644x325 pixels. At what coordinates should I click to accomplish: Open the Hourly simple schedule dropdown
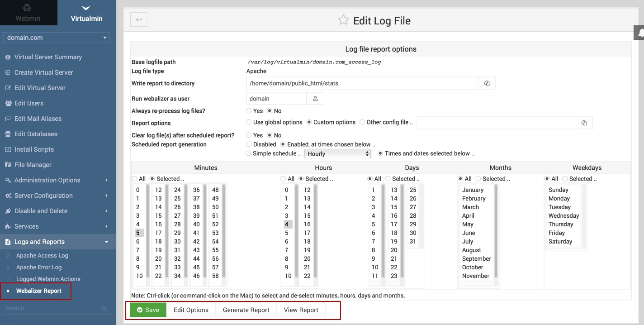pyautogui.click(x=338, y=154)
